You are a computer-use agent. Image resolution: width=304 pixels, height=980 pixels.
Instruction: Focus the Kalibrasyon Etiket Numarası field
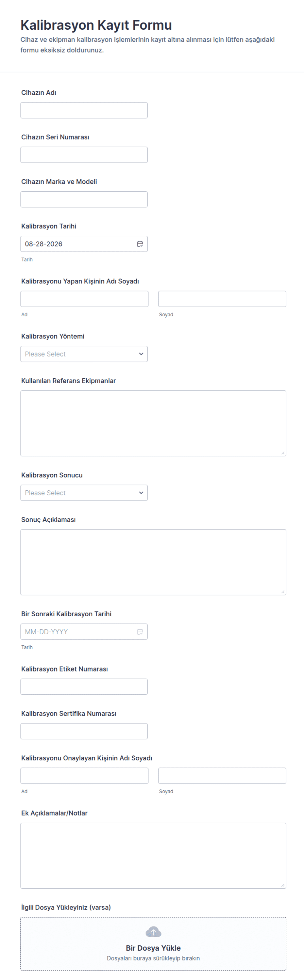[x=84, y=687]
